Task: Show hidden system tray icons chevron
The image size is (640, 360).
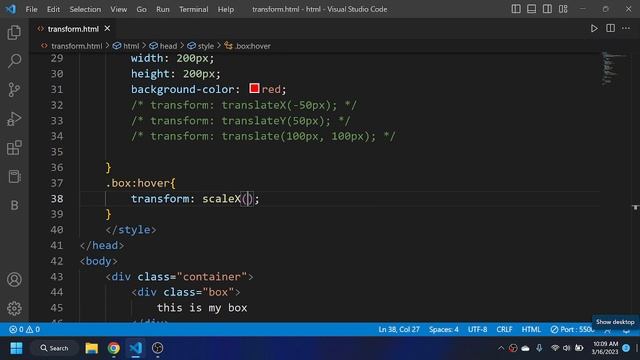Action: [x=501, y=348]
